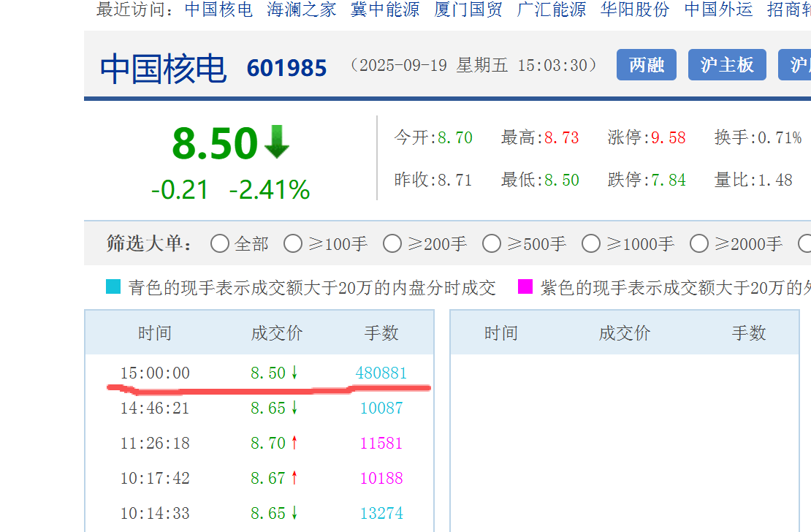Open the 广汇能源 recent-visit link
Image resolution: width=811 pixels, height=532 pixels.
click(x=552, y=9)
